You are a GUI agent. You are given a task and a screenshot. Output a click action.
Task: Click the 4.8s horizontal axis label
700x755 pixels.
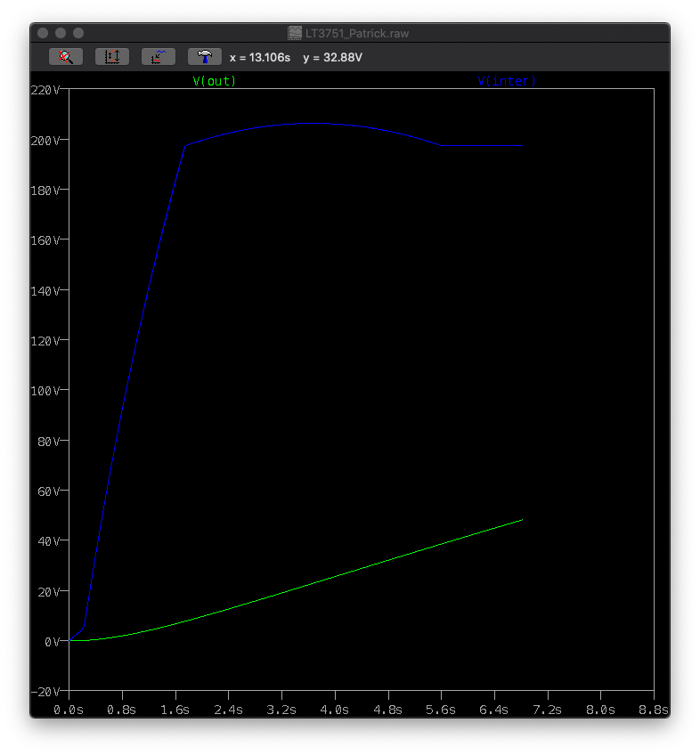point(387,710)
